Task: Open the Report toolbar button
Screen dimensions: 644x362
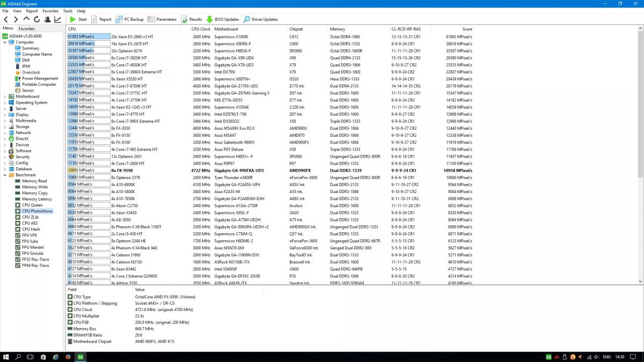Action: coord(101,19)
